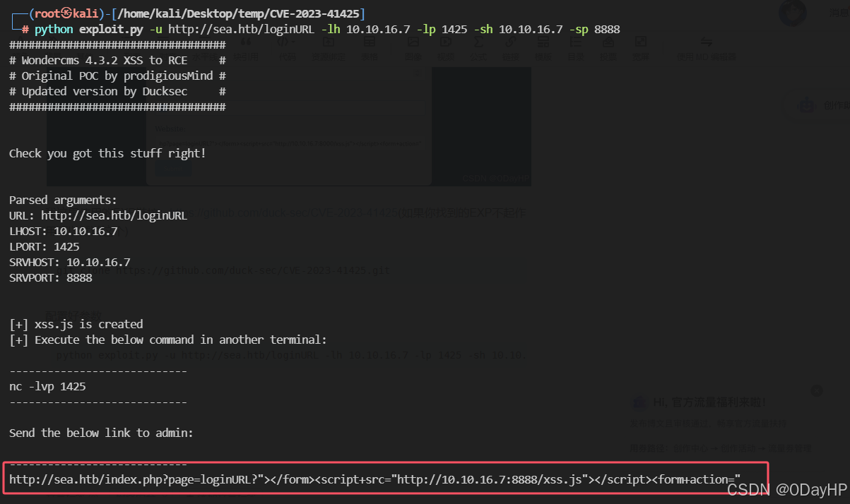The image size is (850, 504).
Task: Click the python exploit.py command line
Action: coord(327,29)
